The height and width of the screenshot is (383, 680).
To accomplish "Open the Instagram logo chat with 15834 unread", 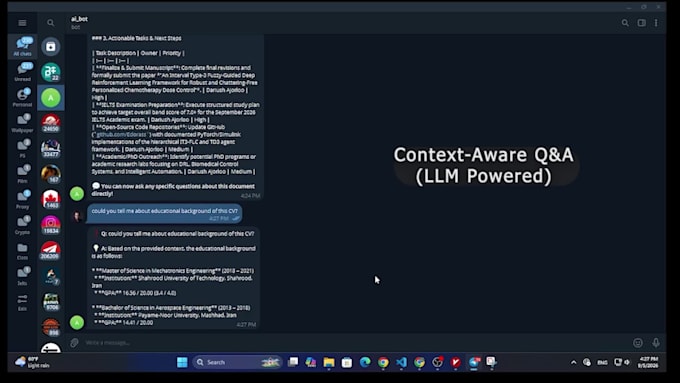I will coord(51,225).
